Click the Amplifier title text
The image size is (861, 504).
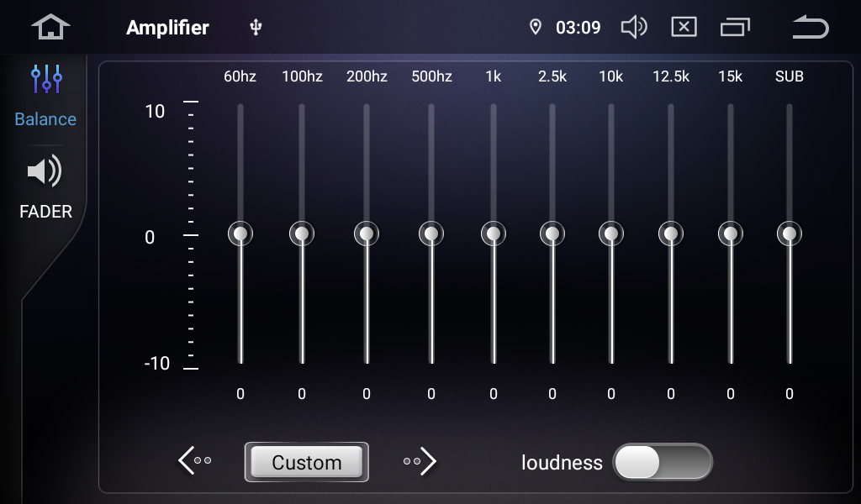tap(167, 28)
